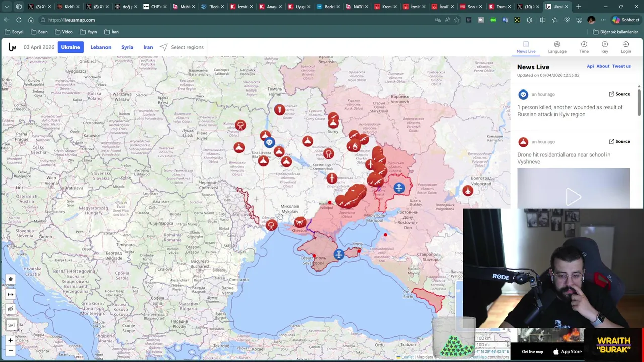
Task: Open Source link for Kyiv region attack
Action: click(619, 94)
